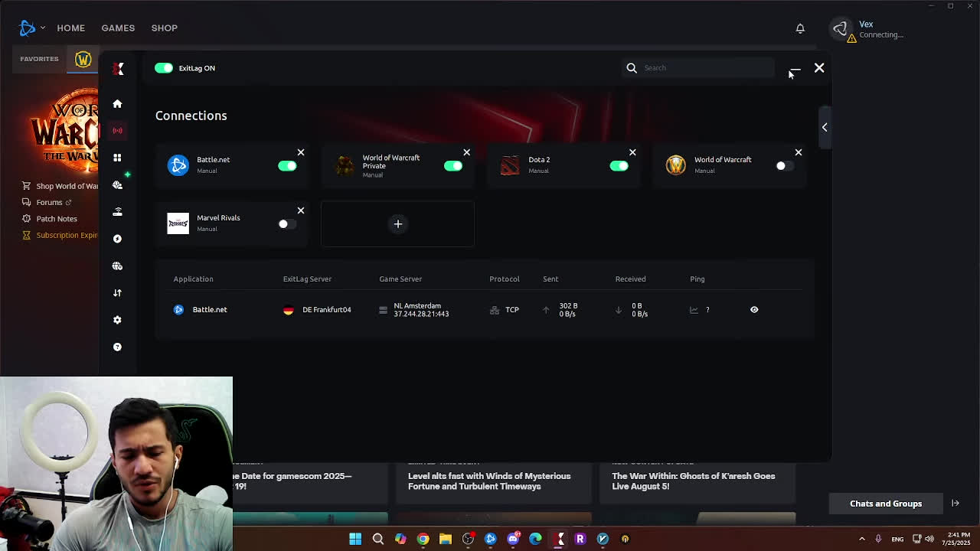Click the Dota 2 icon on connection card
Image resolution: width=980 pixels, height=551 pixels.
click(x=510, y=165)
